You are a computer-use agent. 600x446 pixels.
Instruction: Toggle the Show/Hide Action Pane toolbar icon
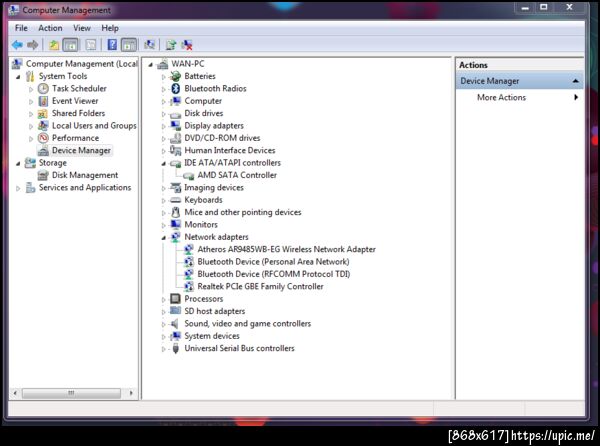tap(129, 45)
